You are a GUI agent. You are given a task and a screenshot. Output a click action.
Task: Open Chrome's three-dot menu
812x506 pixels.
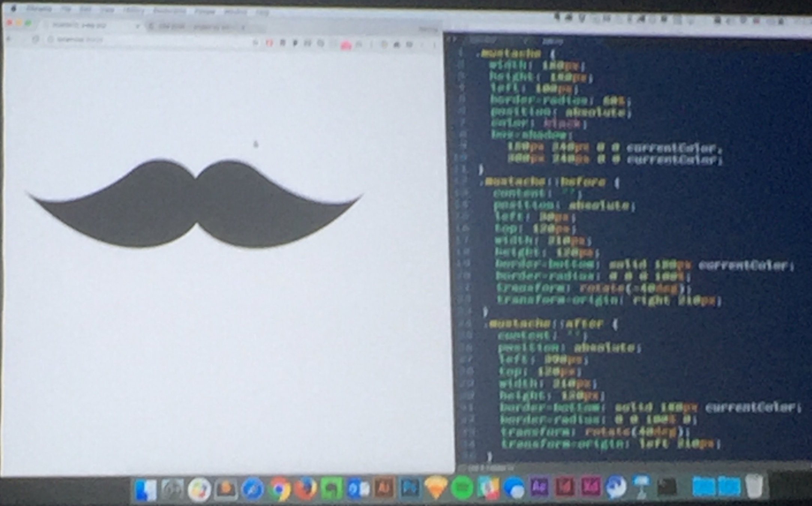(x=434, y=46)
